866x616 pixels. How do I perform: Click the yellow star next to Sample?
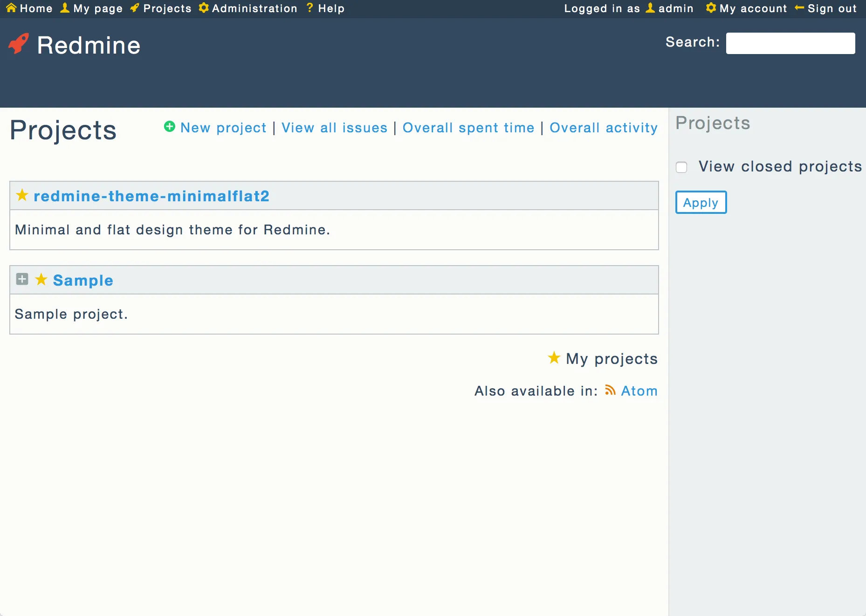click(41, 280)
